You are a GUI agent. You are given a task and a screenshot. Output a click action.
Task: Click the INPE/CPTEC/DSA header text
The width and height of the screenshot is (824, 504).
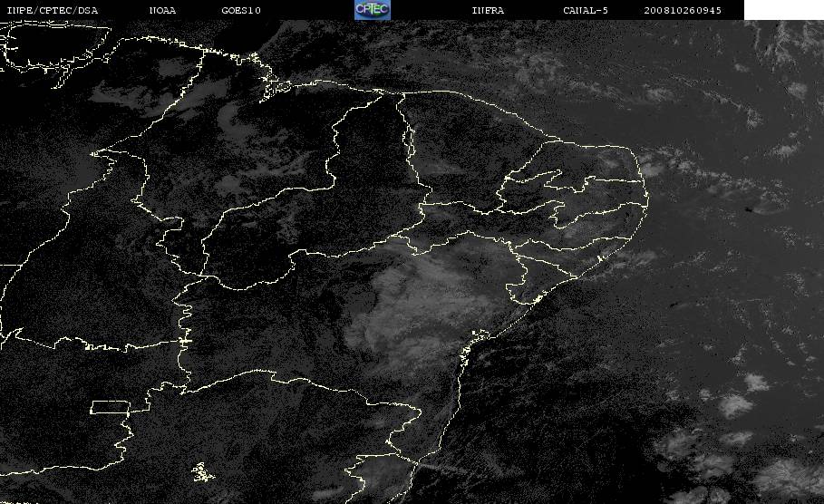[x=53, y=11]
